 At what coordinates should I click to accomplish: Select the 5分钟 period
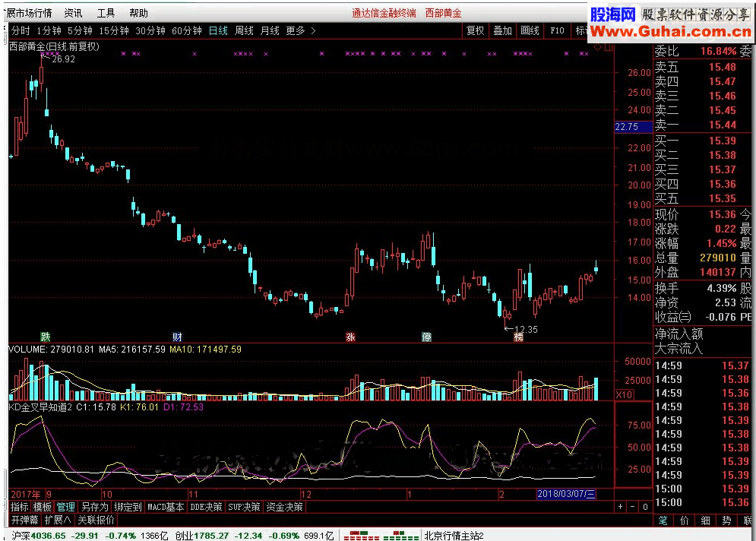tap(80, 31)
